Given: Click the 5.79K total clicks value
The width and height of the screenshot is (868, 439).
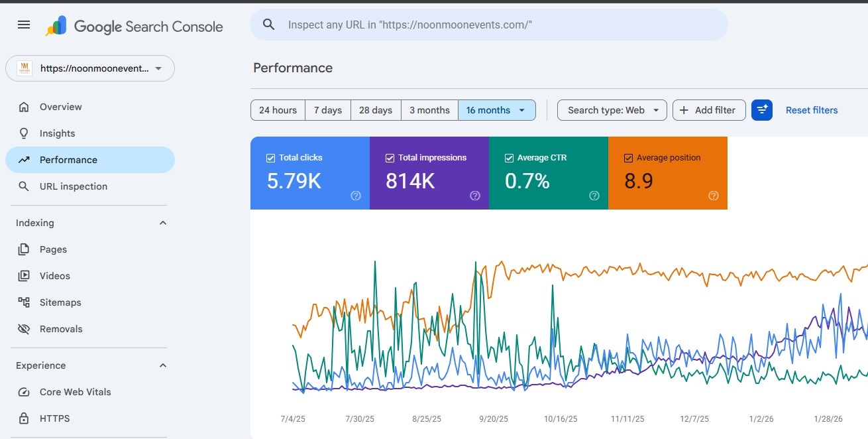Looking at the screenshot, I should [x=294, y=180].
